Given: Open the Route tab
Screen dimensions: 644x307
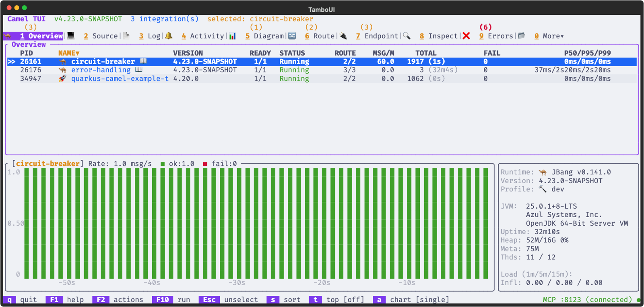Looking at the screenshot, I should (320, 36).
